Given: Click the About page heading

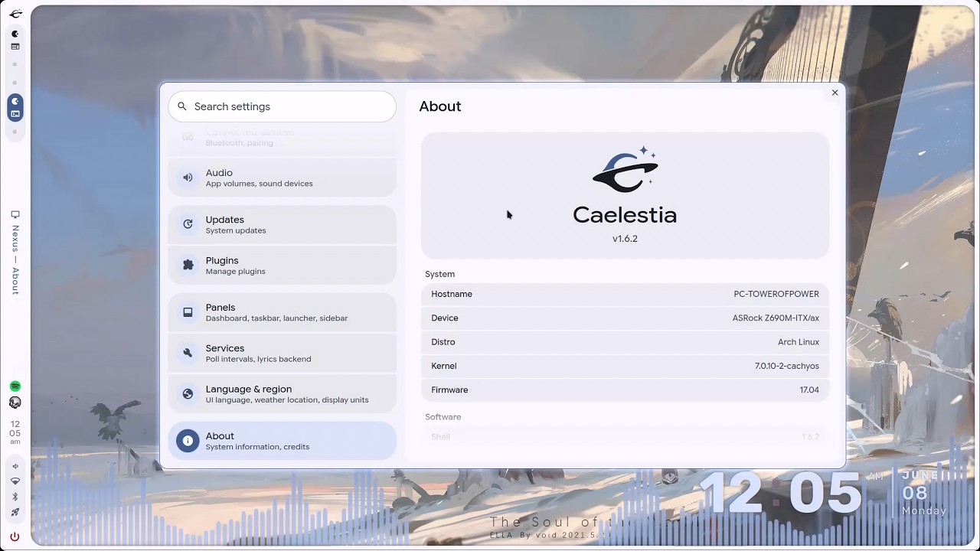Looking at the screenshot, I should 440,106.
